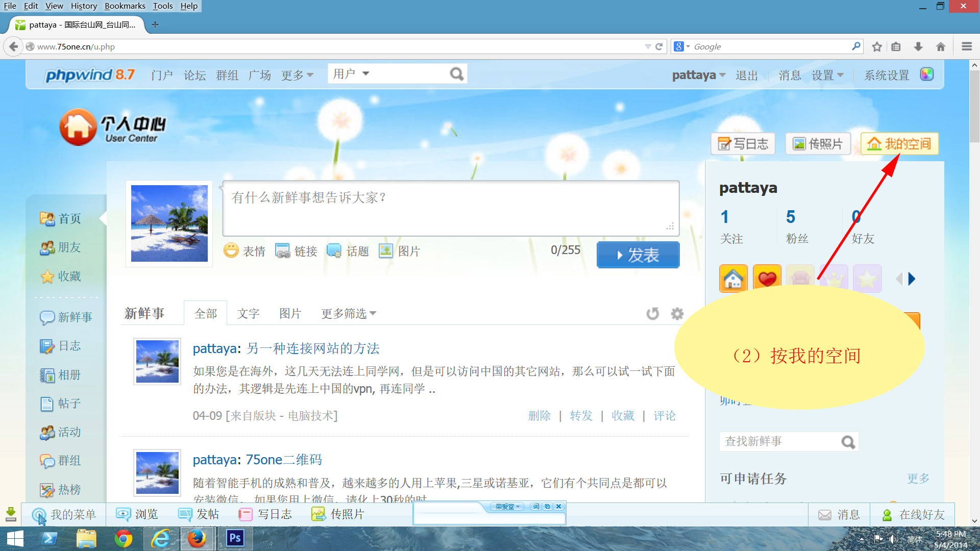Click 转发 on the first post

pyautogui.click(x=581, y=416)
